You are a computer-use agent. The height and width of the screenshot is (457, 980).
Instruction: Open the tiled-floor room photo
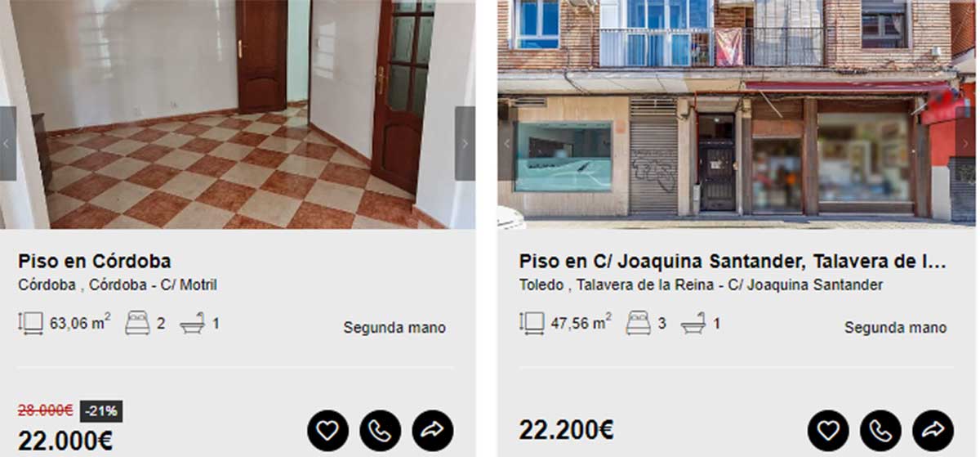point(238,114)
